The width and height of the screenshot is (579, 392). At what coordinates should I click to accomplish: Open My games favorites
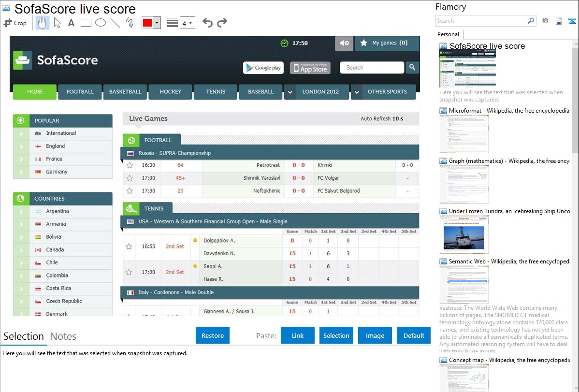click(387, 43)
